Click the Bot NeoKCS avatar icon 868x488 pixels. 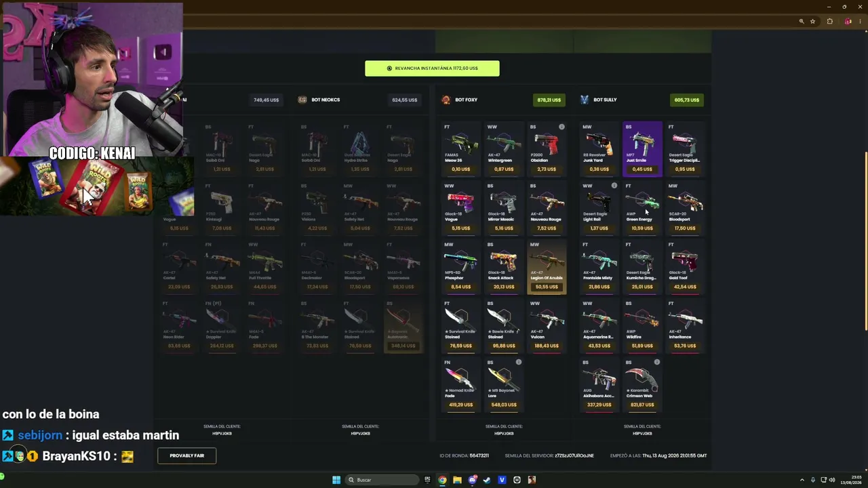coord(302,100)
